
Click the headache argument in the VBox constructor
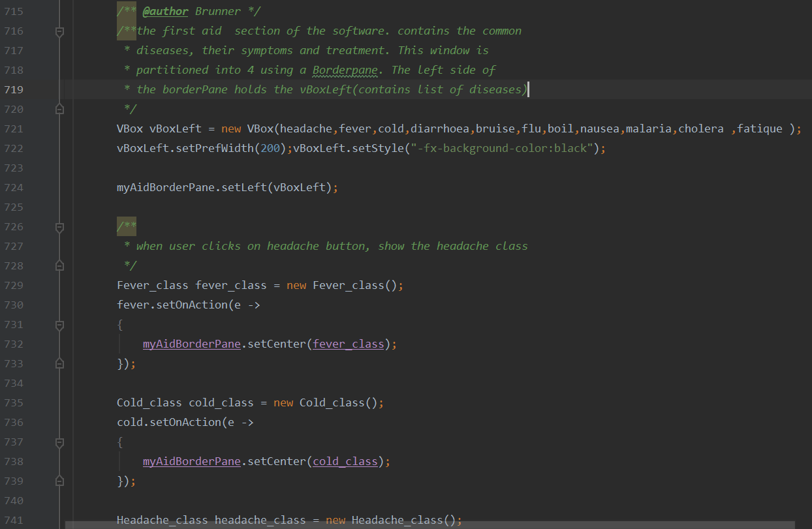[306, 128]
